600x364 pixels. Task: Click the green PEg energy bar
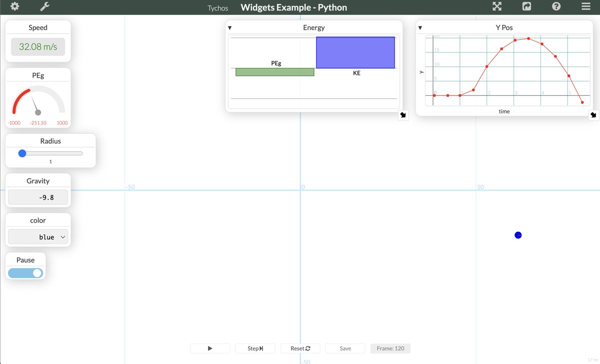point(275,72)
